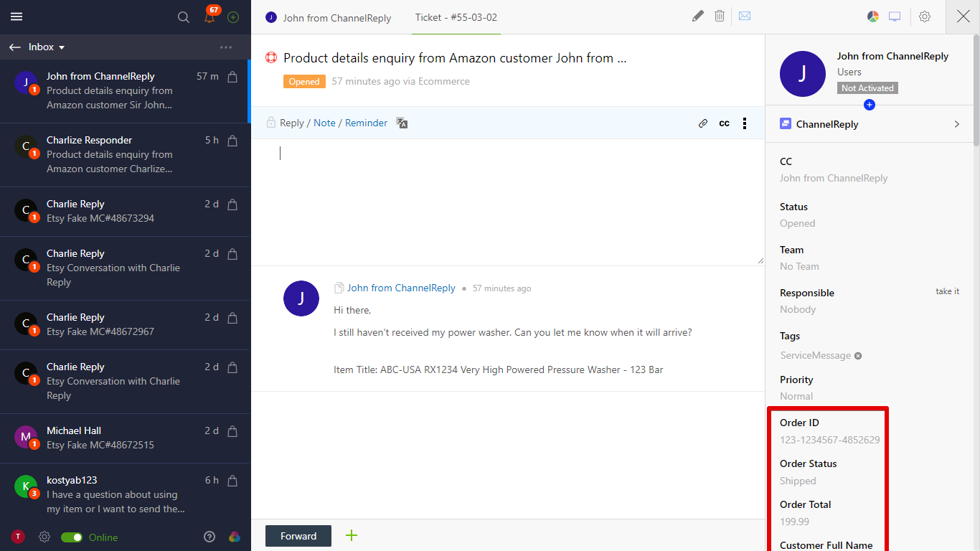Click the Order Total value 199.99
This screenshot has height=551, width=980.
coord(794,522)
